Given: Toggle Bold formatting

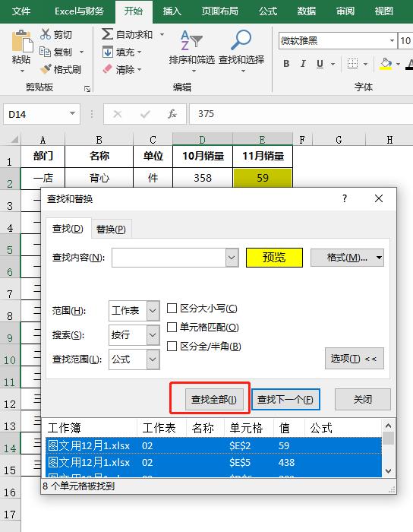Looking at the screenshot, I should tap(286, 64).
